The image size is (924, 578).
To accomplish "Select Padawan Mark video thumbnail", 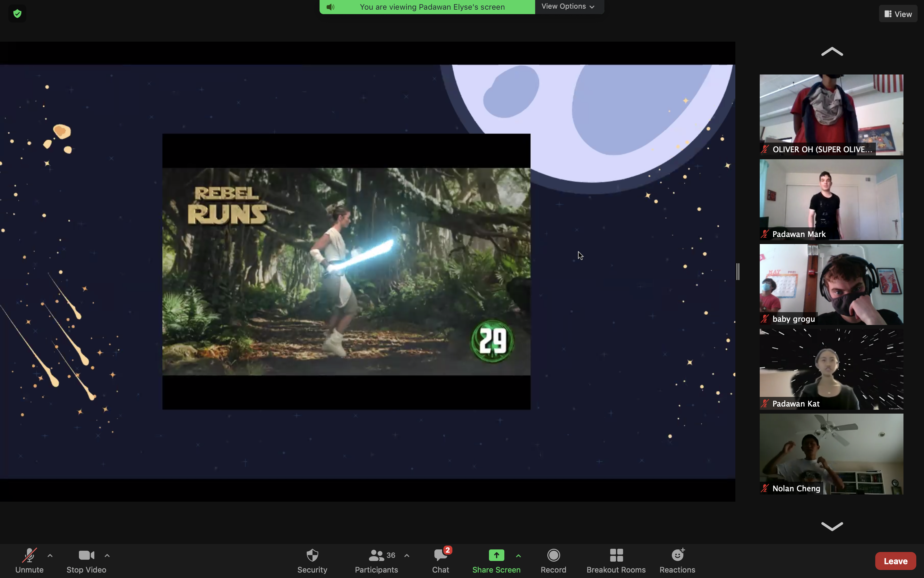I will [x=831, y=199].
